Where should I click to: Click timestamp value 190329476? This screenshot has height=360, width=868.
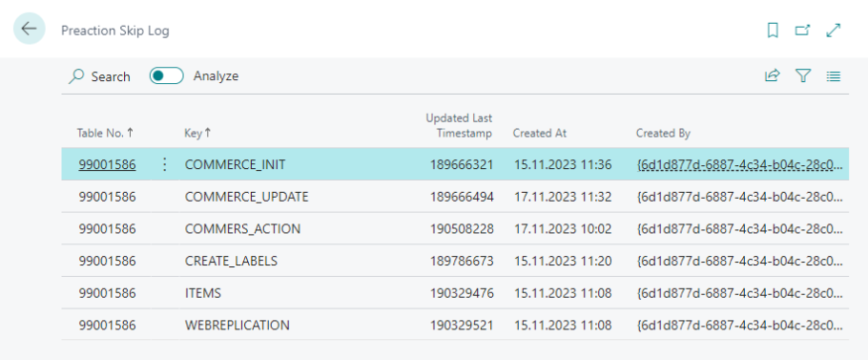[462, 293]
